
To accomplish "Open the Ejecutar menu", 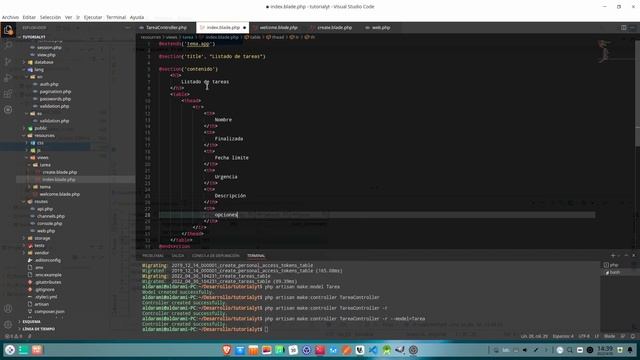I will pyautogui.click(x=93, y=17).
